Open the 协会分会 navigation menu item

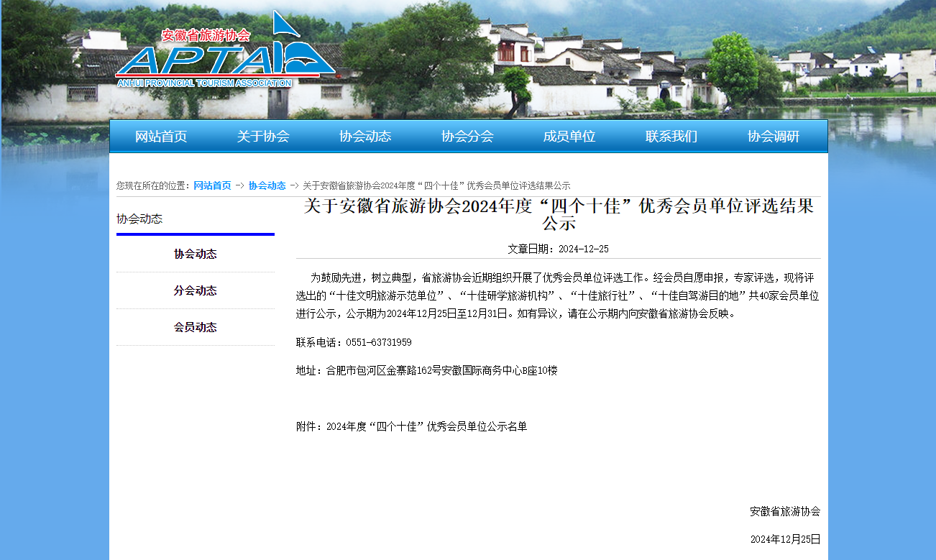467,137
